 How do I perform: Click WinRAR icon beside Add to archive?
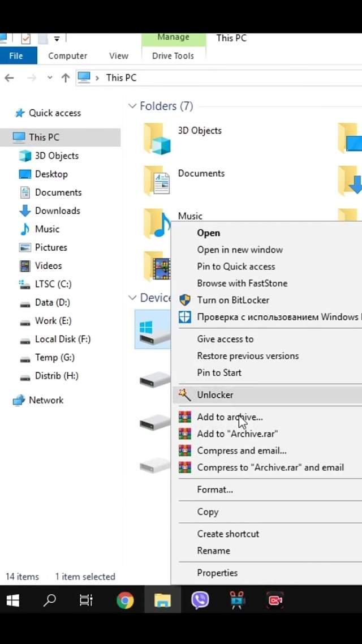pyautogui.click(x=184, y=417)
